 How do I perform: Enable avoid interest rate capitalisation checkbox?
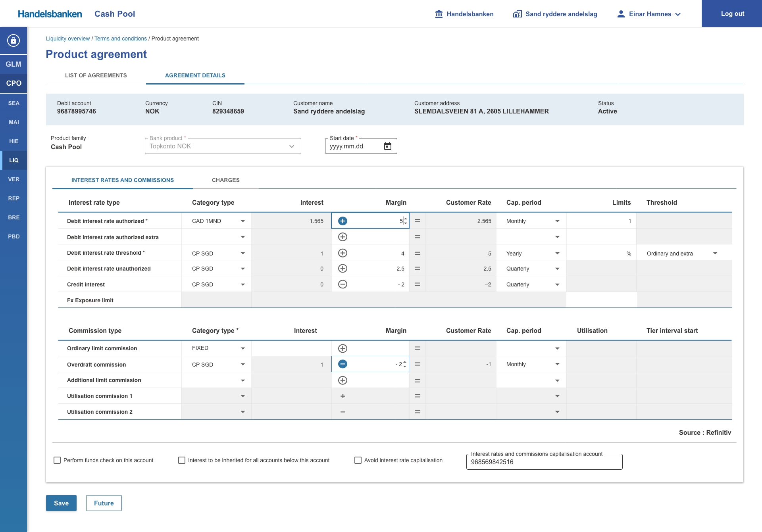[x=357, y=460]
